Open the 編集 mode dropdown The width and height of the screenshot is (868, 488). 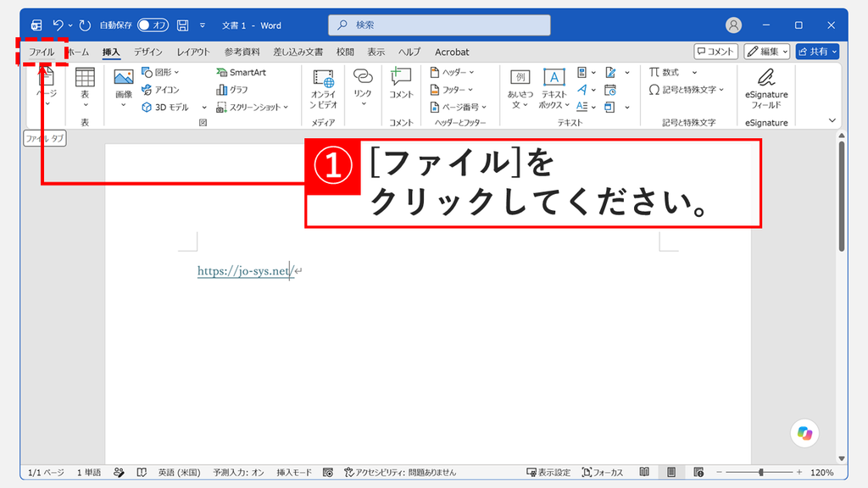tap(766, 52)
